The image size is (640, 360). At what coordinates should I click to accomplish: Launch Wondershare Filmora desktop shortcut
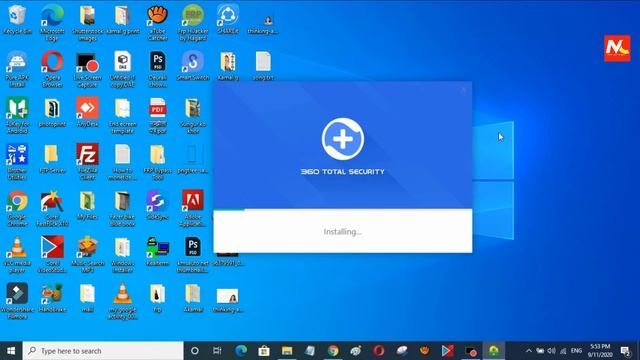[17, 301]
